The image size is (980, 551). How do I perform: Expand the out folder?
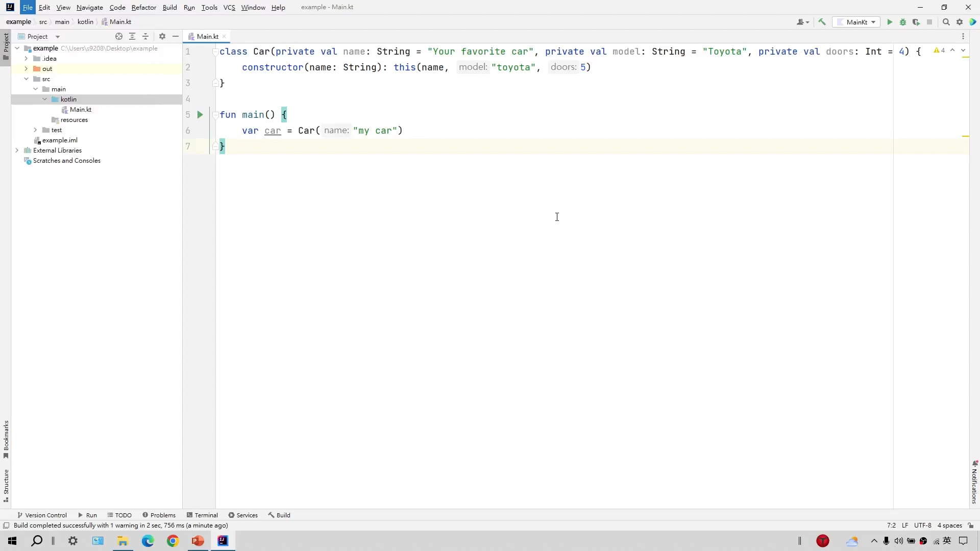pos(26,68)
